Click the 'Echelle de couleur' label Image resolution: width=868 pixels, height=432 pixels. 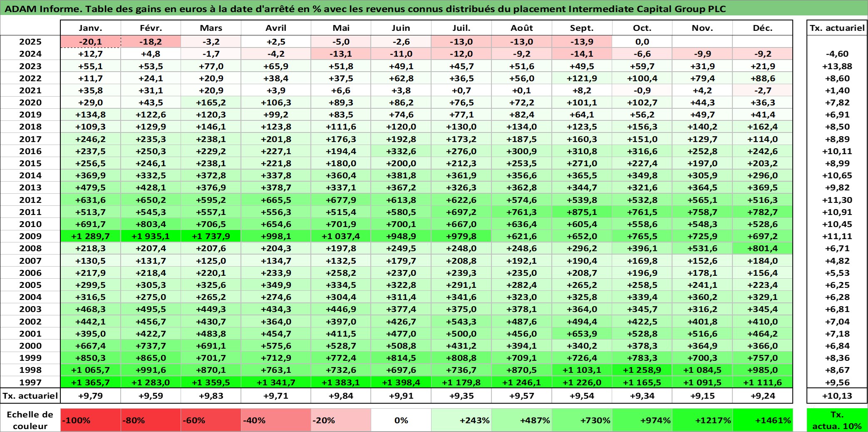click(30, 420)
